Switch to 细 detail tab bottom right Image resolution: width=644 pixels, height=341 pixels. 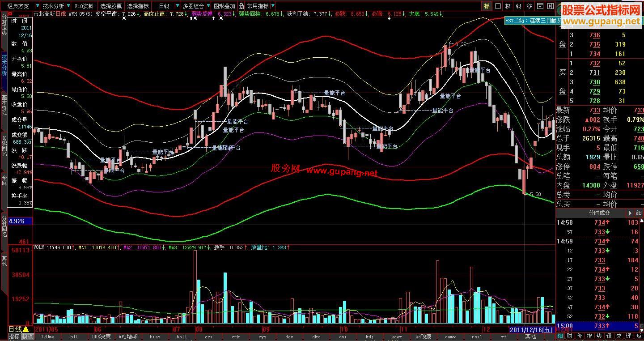click(560, 336)
